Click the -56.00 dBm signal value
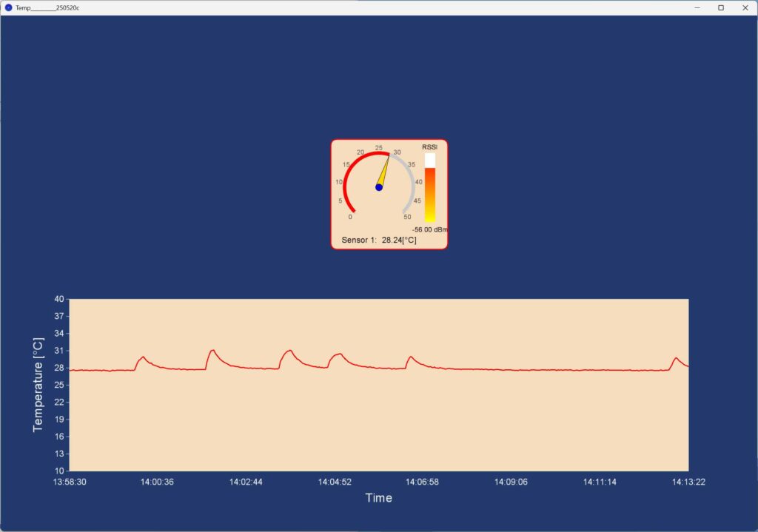Screen dimensions: 758x532 (x=429, y=229)
